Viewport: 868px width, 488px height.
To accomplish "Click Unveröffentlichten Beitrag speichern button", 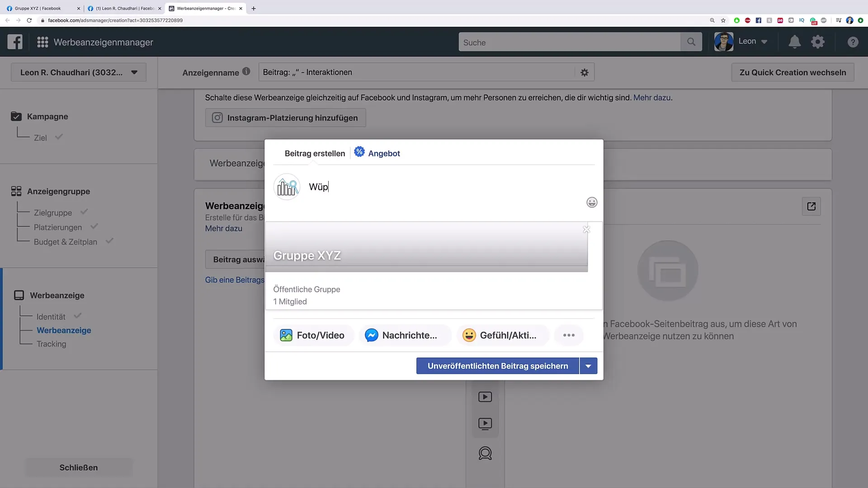I will (498, 366).
